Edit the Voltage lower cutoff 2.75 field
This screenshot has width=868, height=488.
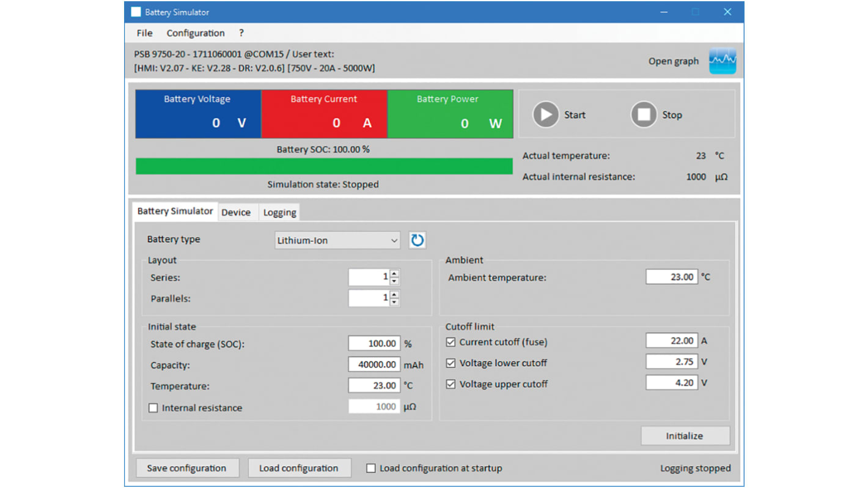coord(672,361)
